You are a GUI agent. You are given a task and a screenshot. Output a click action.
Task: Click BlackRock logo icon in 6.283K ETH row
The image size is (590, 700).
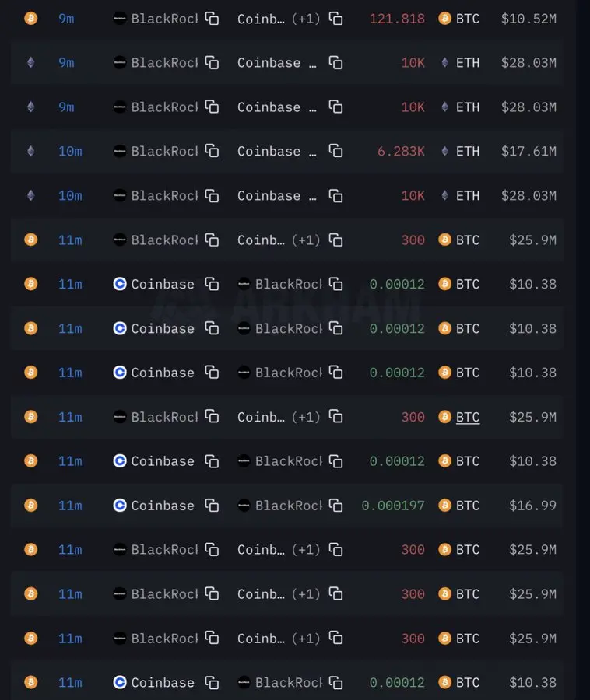tap(120, 152)
